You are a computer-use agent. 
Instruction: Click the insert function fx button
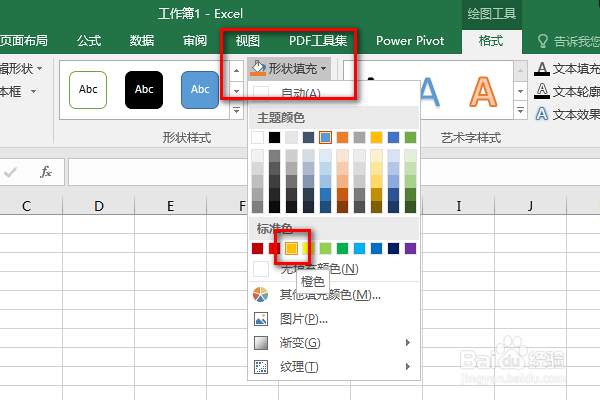(46, 172)
